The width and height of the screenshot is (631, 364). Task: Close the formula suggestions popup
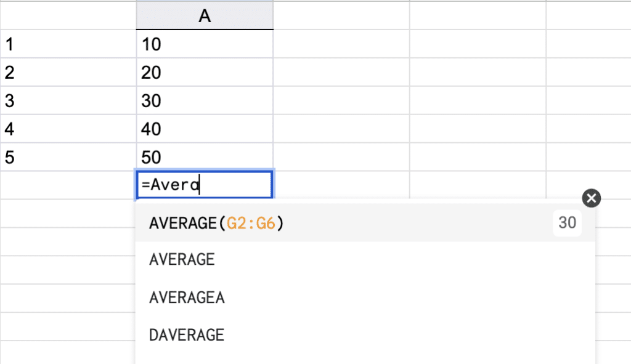point(591,198)
